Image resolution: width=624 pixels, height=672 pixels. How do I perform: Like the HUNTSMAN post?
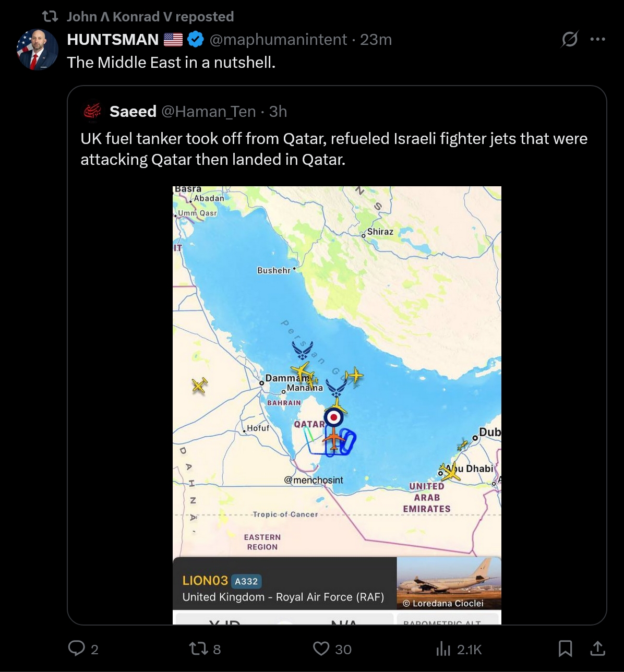tap(321, 649)
